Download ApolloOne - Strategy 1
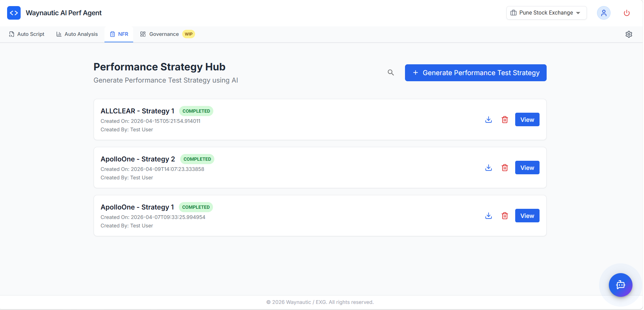The width and height of the screenshot is (644, 310). pyautogui.click(x=488, y=216)
